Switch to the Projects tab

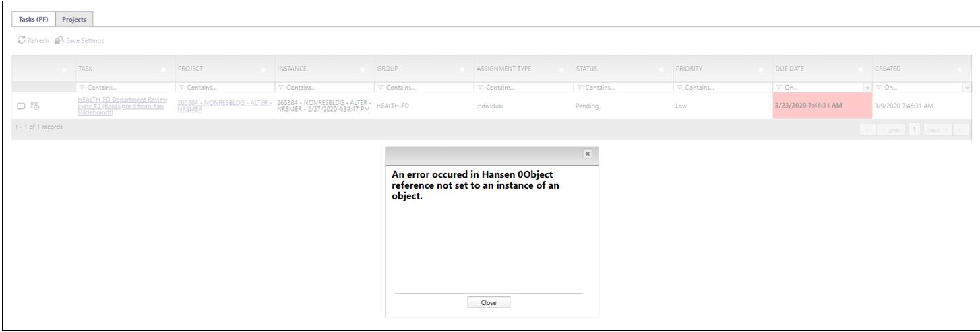coord(74,19)
